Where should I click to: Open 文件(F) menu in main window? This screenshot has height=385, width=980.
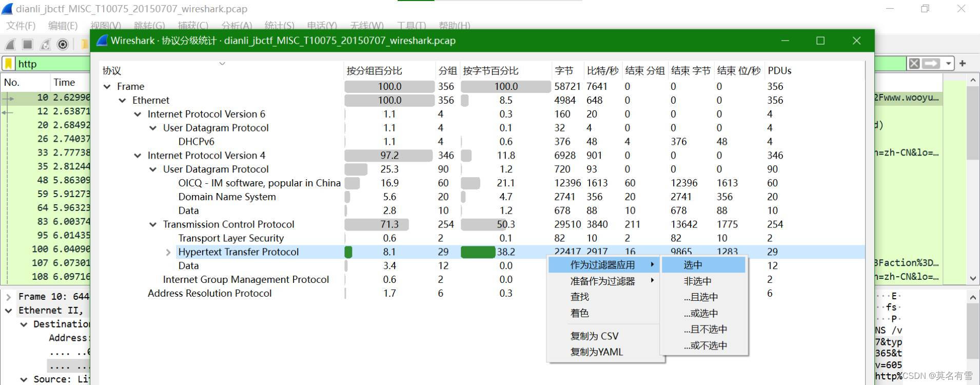click(x=21, y=26)
